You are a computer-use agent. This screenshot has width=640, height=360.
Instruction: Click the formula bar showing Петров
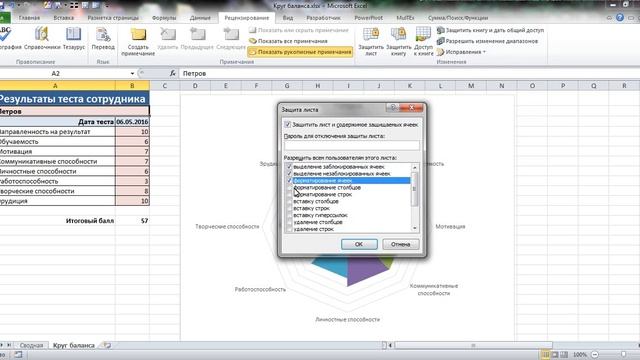(x=409, y=73)
